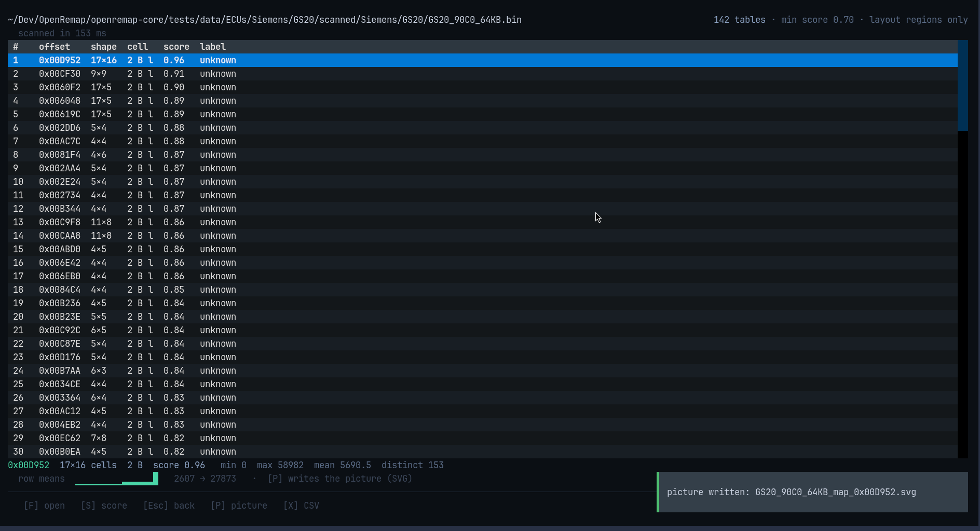The image size is (980, 531).
Task: Click the 'score' column header
Action: (176, 47)
